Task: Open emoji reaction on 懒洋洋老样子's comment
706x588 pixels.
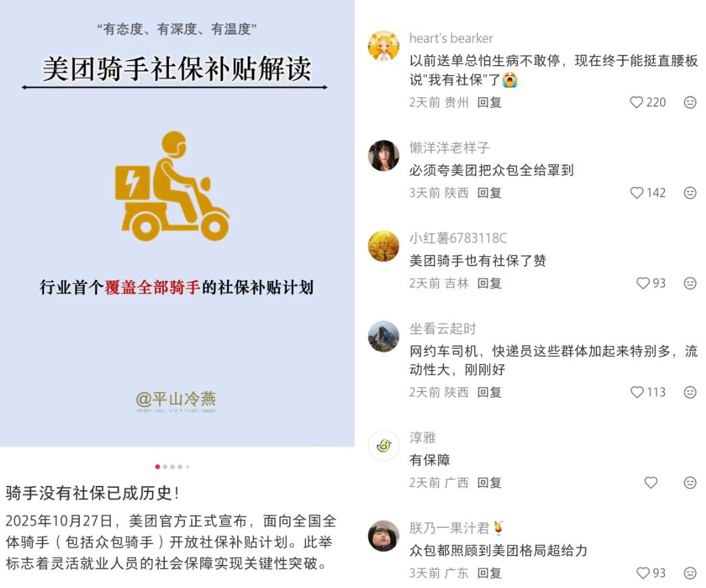Action: (690, 193)
